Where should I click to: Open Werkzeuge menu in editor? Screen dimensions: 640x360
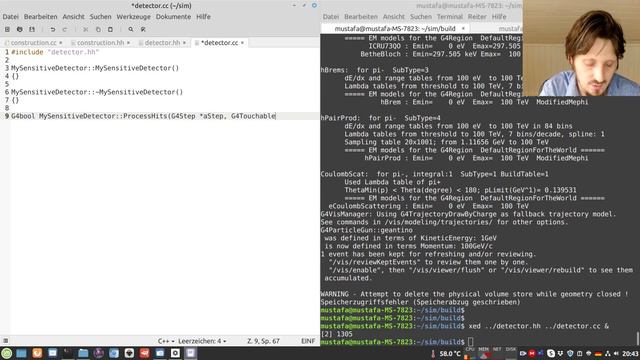[133, 17]
